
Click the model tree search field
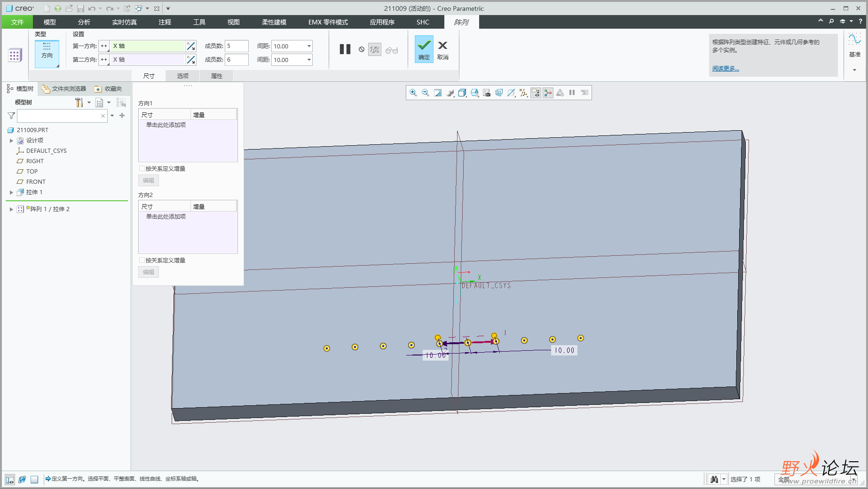point(59,116)
